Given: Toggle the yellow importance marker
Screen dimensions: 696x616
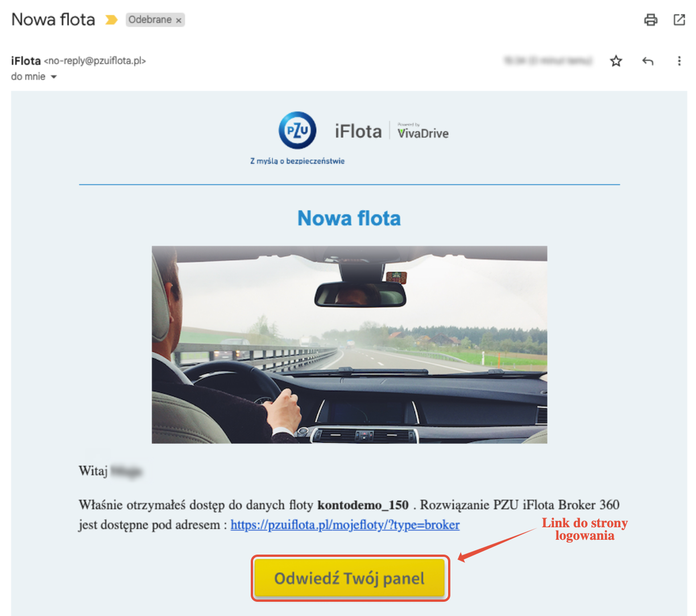Looking at the screenshot, I should [x=111, y=20].
